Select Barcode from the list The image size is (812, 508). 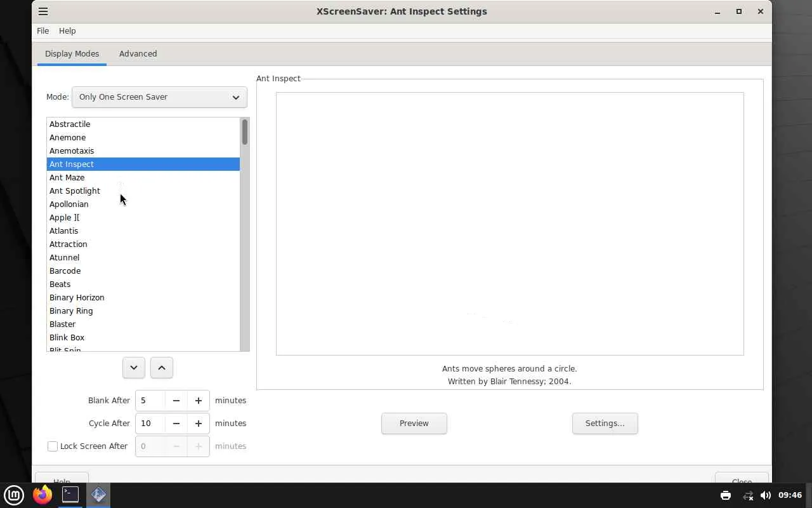(x=143, y=271)
